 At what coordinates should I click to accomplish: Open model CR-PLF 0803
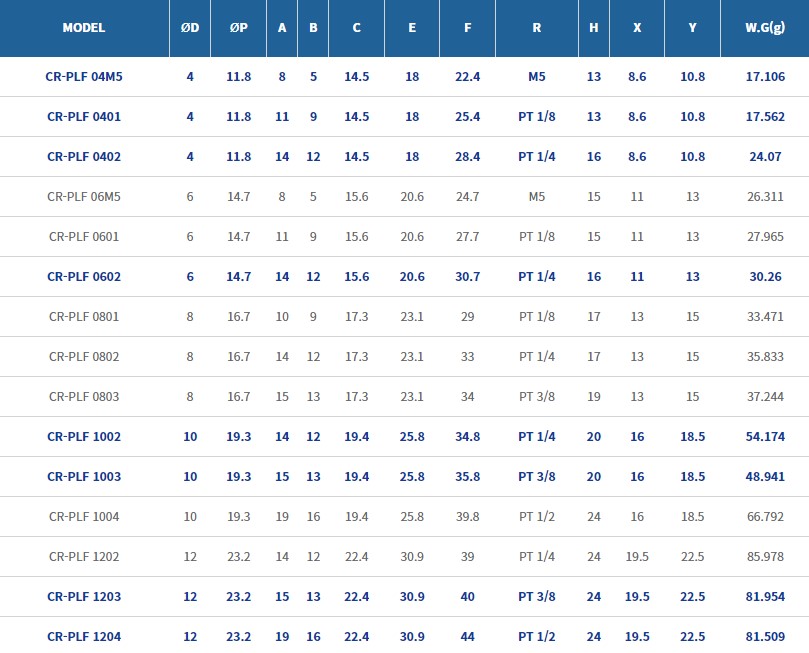84,396
